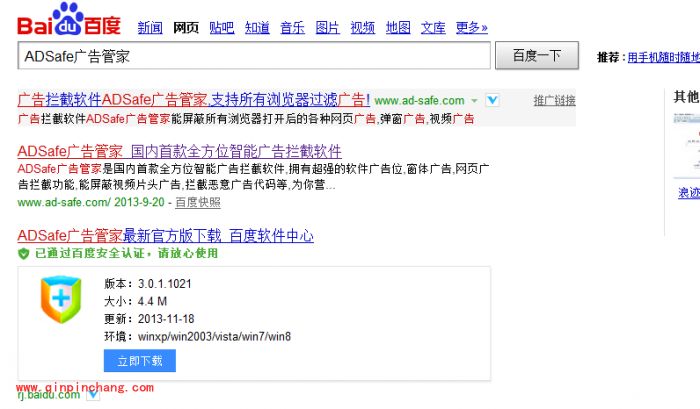Click the environment text winxp/win2003/vista/win7/win8
Viewport: 700px width, 409px height.
point(214,336)
